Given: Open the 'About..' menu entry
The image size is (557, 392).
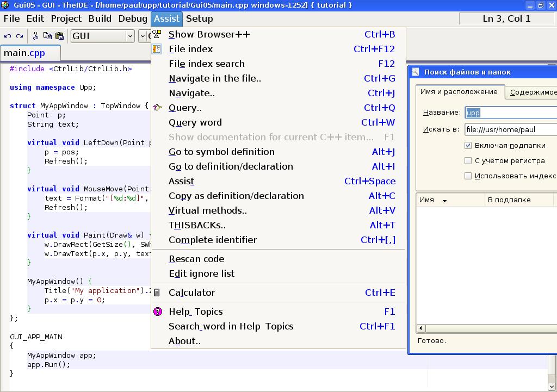Looking at the screenshot, I should pyautogui.click(x=184, y=341).
